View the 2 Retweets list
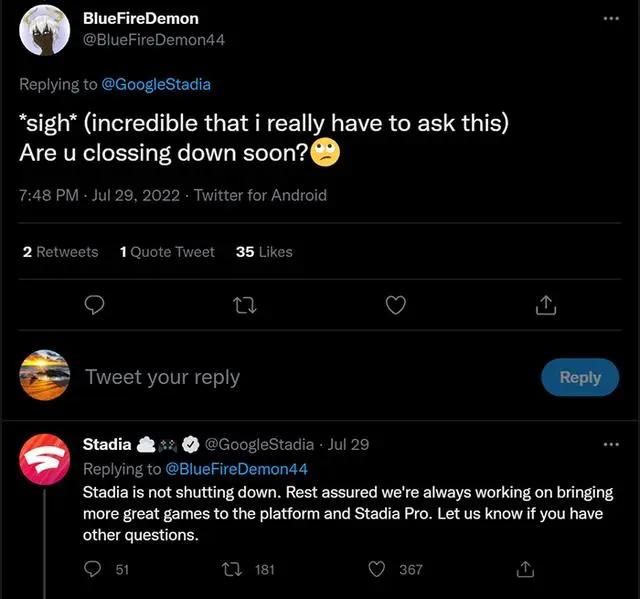The height and width of the screenshot is (599, 640). click(x=60, y=252)
